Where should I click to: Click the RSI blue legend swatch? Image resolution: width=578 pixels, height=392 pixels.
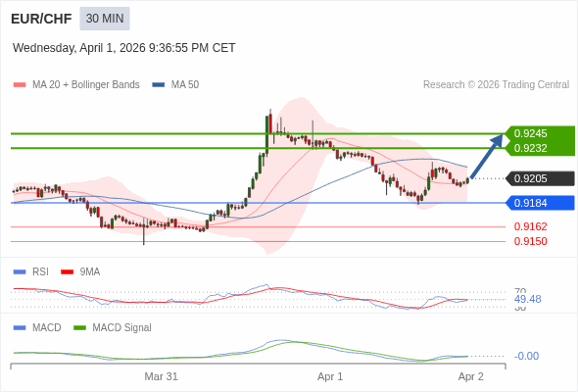pyautogui.click(x=20, y=272)
